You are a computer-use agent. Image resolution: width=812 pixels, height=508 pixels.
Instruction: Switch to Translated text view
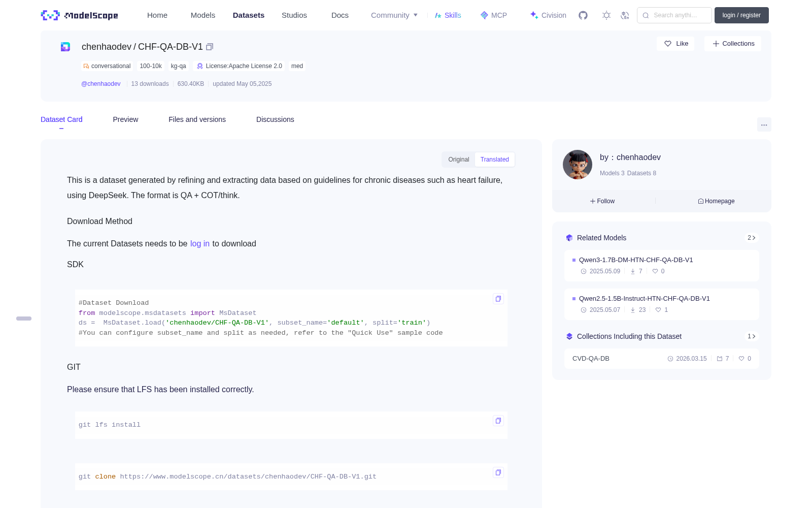click(x=495, y=160)
